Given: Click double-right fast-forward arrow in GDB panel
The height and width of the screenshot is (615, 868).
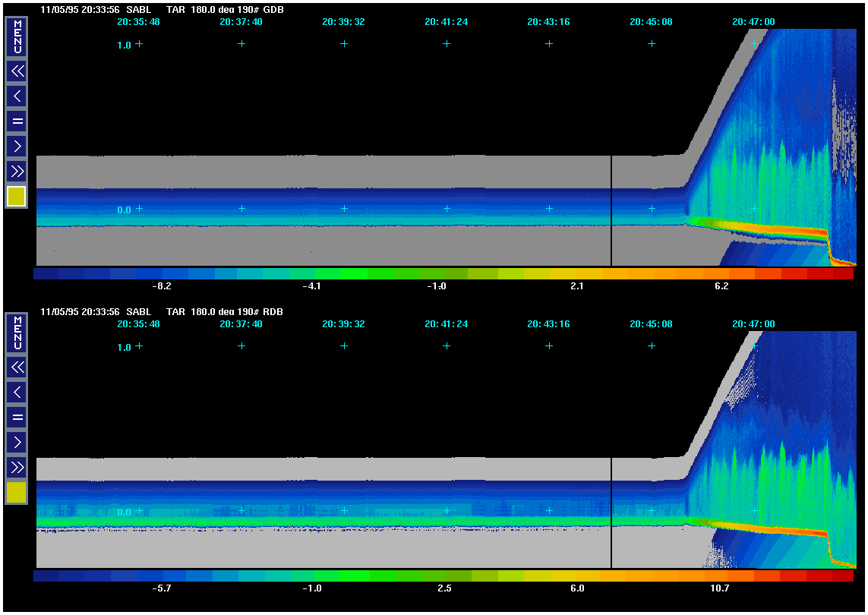Looking at the screenshot, I should pos(17,171).
